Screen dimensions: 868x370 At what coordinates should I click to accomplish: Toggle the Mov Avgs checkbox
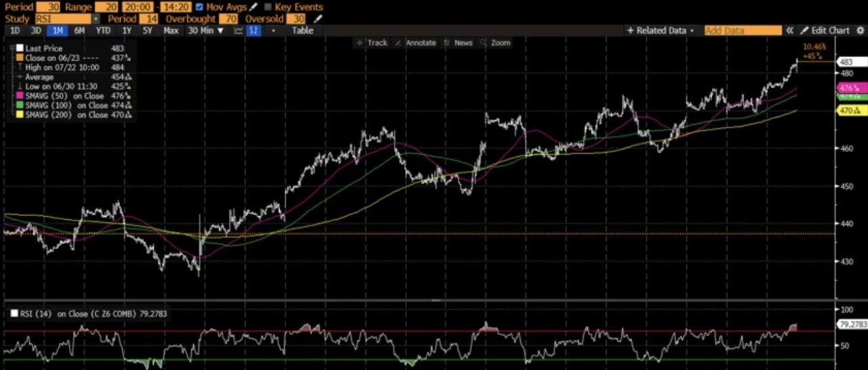point(199,7)
